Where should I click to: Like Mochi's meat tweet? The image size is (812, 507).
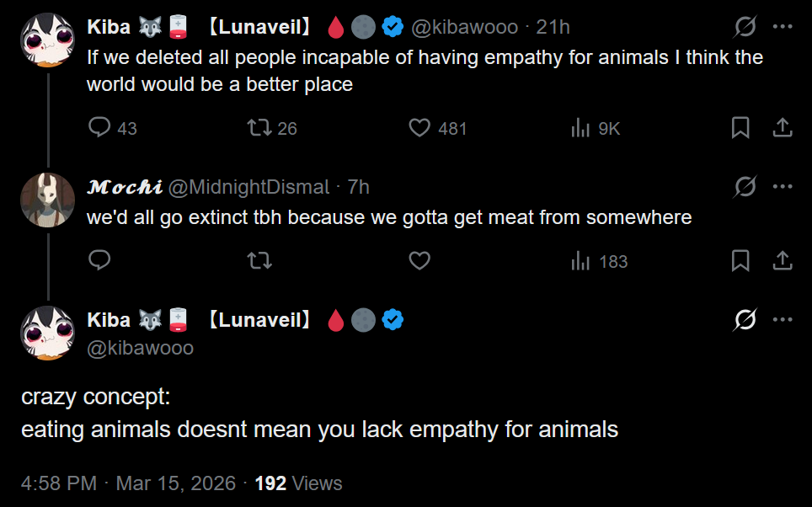pos(419,261)
